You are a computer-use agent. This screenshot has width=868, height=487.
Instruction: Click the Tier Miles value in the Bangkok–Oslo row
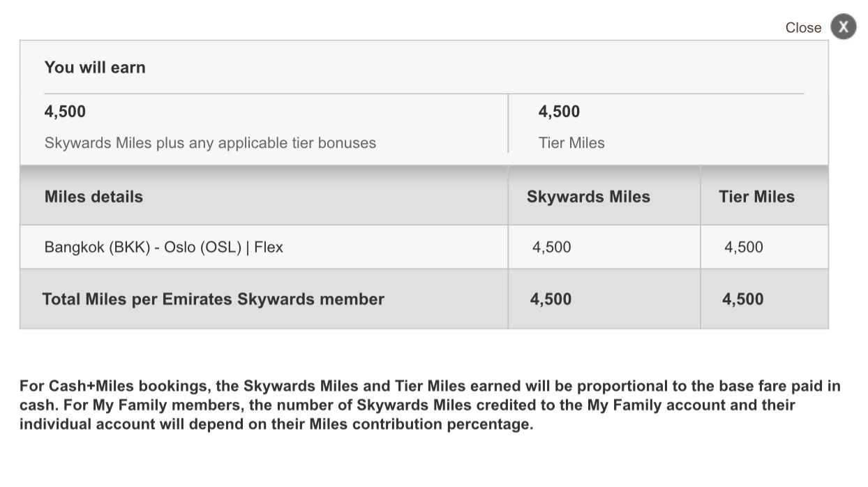tap(744, 247)
